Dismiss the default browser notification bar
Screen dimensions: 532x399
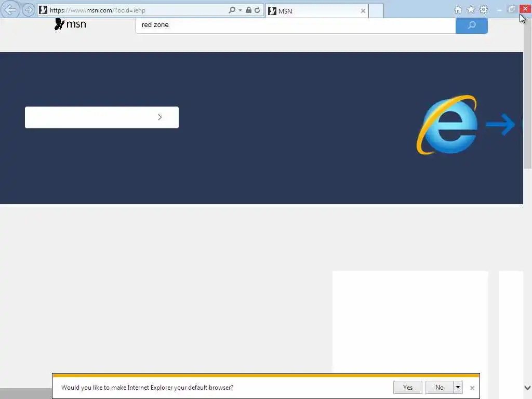[x=472, y=388]
